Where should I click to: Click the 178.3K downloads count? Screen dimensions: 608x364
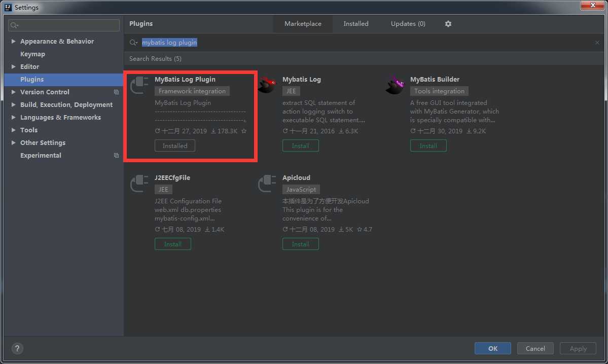click(x=224, y=131)
